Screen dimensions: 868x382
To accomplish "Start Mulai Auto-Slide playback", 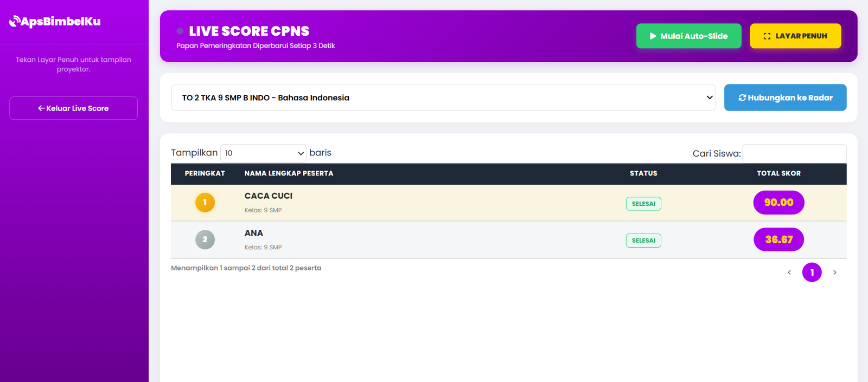I will tap(689, 36).
